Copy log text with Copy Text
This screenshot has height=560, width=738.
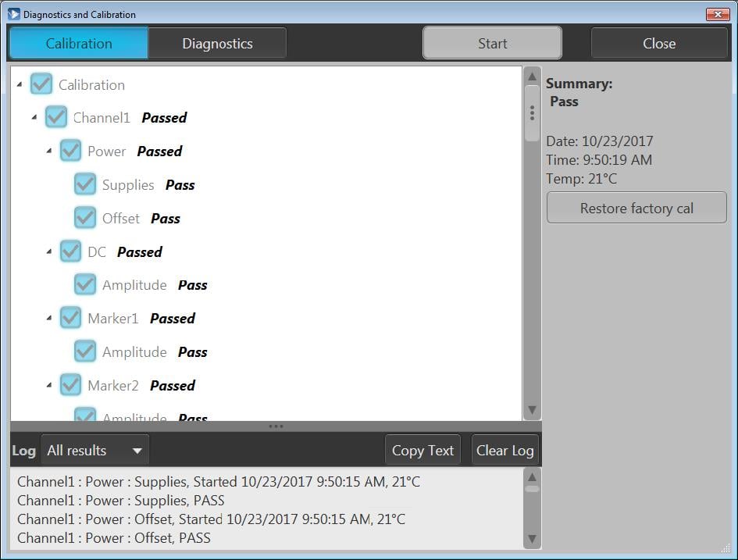422,450
